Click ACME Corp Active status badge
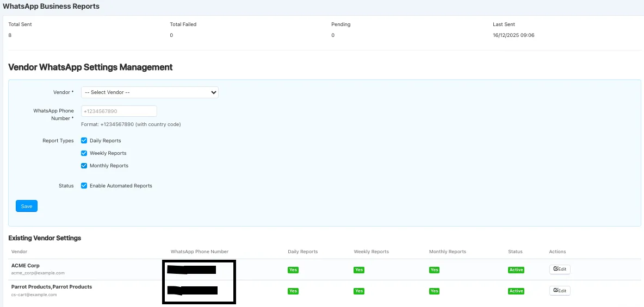The height and width of the screenshot is (307, 644). 516,270
